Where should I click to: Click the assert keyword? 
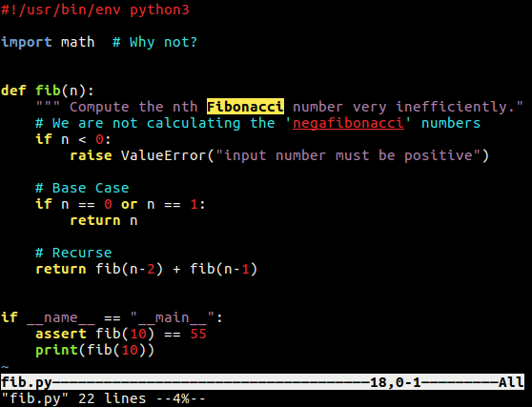[61, 334]
